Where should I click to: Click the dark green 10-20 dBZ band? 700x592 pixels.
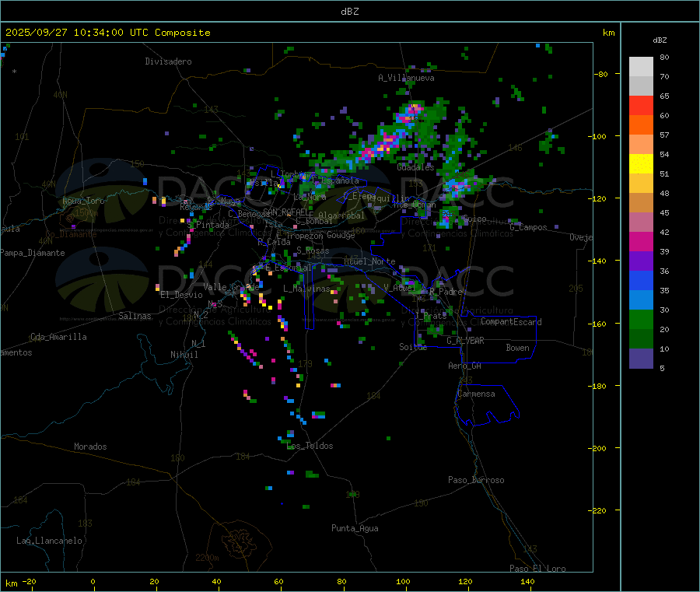tap(641, 339)
